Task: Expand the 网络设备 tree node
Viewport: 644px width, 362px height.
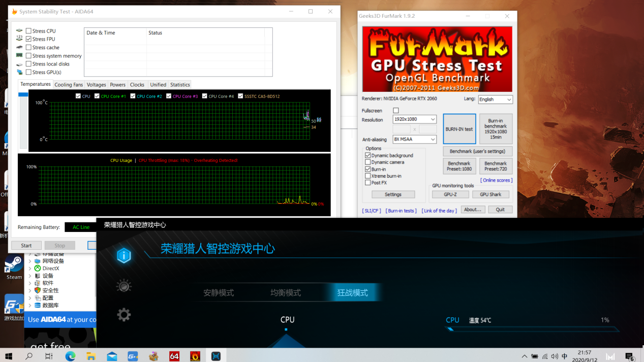Action: click(30, 261)
